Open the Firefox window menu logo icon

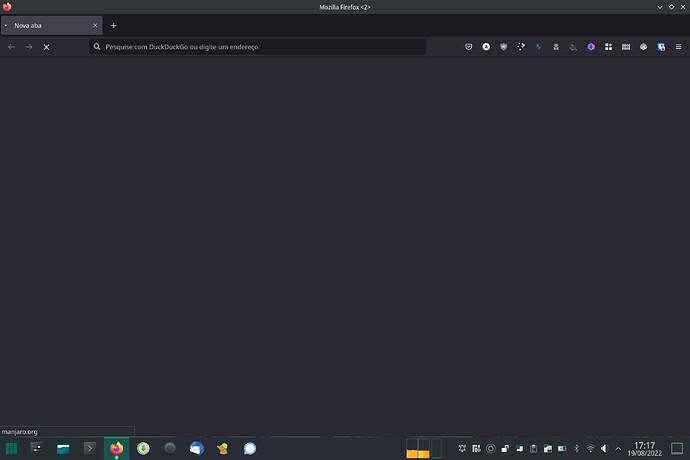coord(7,7)
